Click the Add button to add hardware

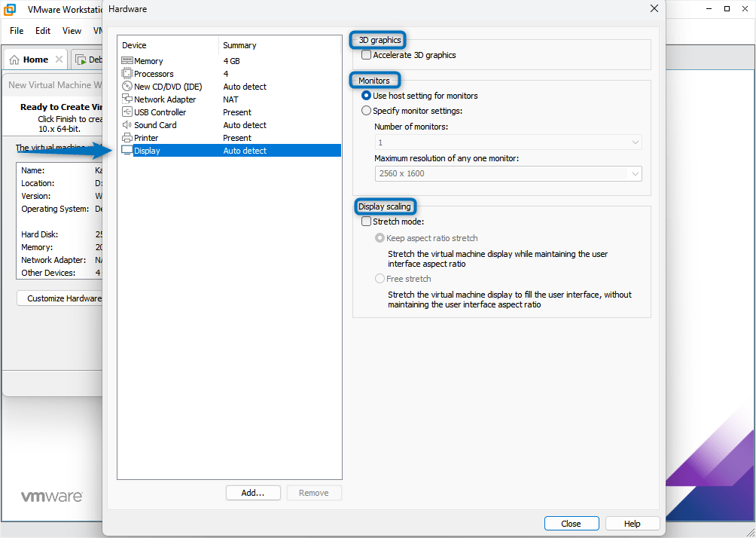[x=253, y=492]
